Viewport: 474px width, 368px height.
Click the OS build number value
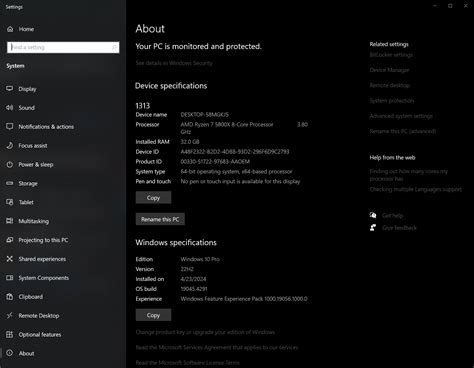pos(194,289)
